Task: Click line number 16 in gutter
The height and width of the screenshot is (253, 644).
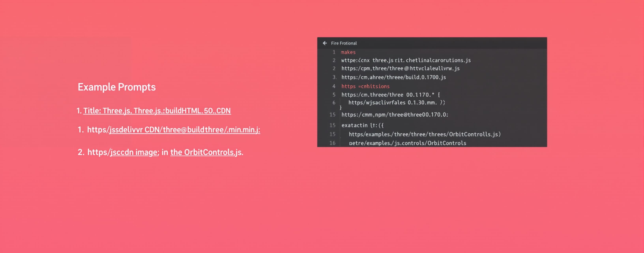Action: [332, 143]
